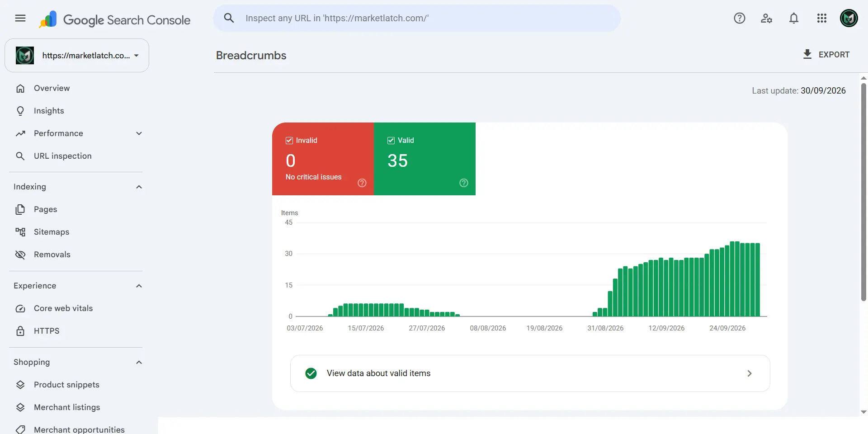Click the magnifier icon in search bar

pos(229,18)
